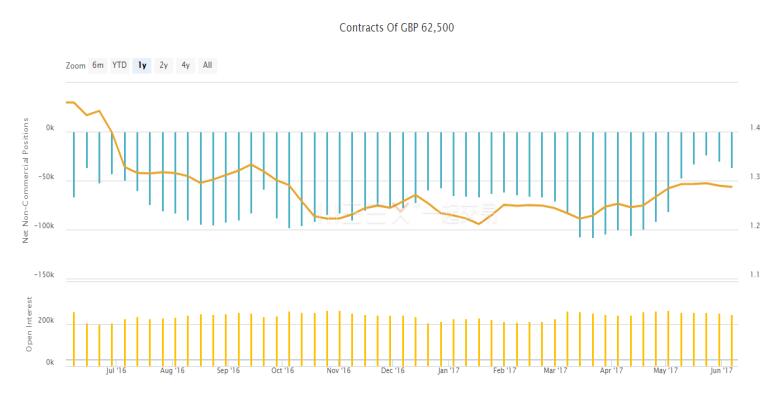Click the Oct '16 x-axis label
This screenshot has width=764, height=411.
point(283,370)
